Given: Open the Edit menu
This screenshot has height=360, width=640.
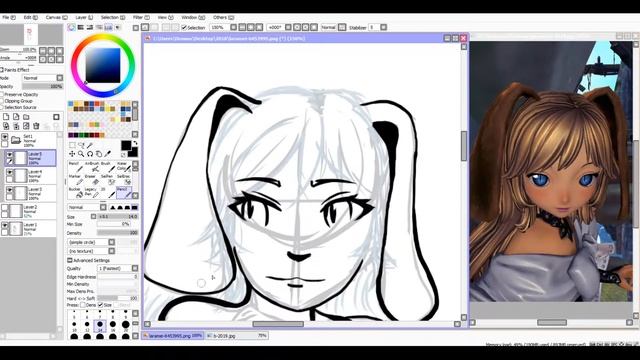Looking at the screenshot, I should (31, 18).
